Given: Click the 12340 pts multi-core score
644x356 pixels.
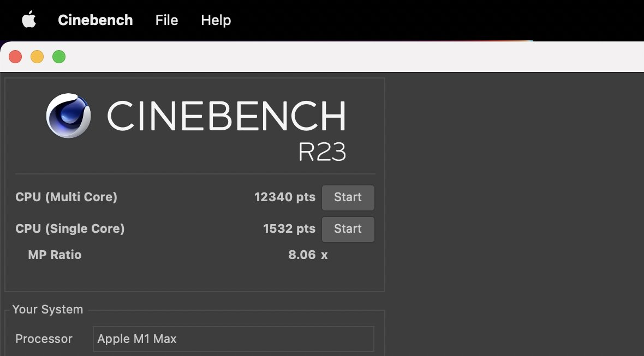Looking at the screenshot, I should (x=284, y=197).
